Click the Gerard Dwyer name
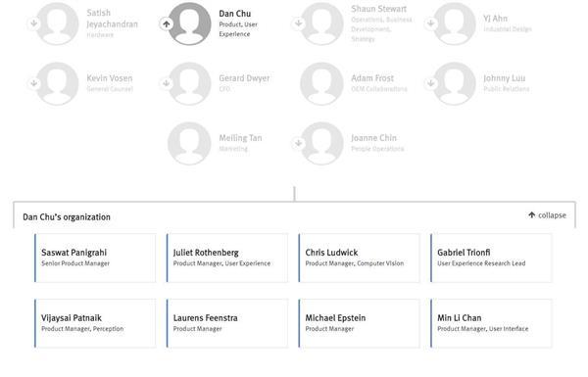The width and height of the screenshot is (588, 377). tap(244, 78)
